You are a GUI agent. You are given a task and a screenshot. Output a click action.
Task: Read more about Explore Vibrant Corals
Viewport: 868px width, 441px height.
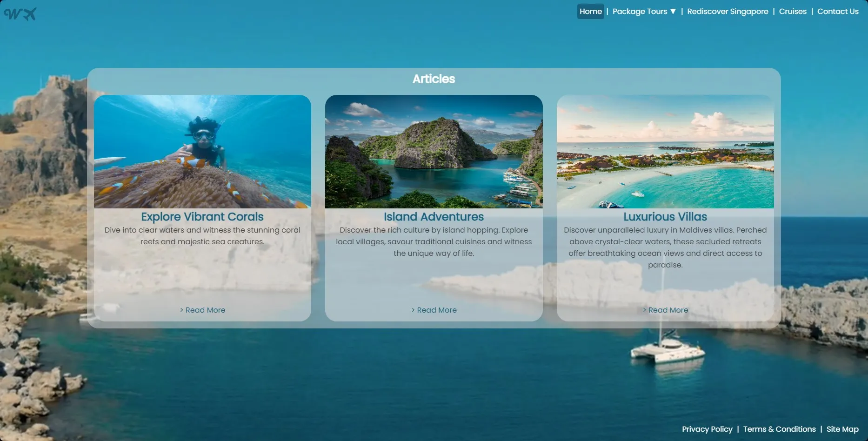tap(203, 310)
